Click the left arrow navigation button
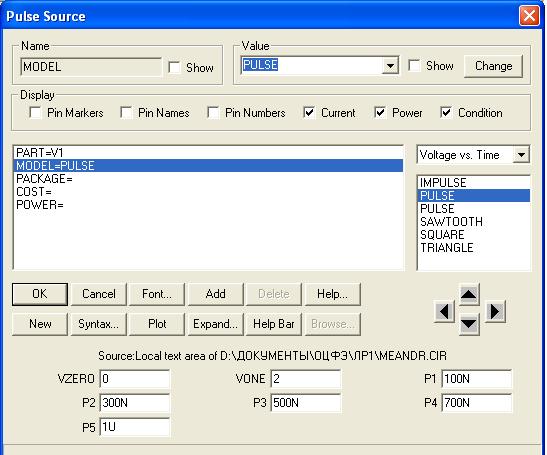This screenshot has width=547, height=455. coord(444,311)
